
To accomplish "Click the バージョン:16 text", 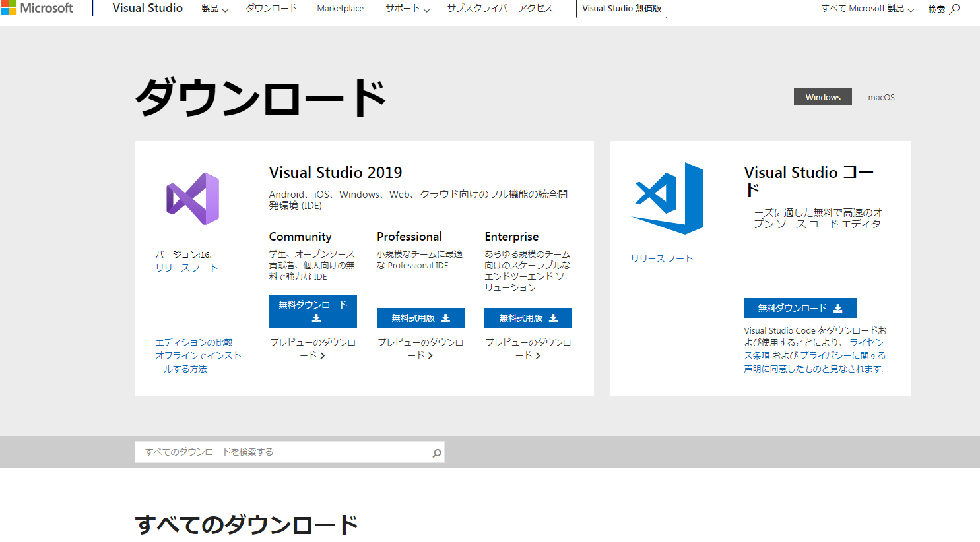I will click(184, 255).
